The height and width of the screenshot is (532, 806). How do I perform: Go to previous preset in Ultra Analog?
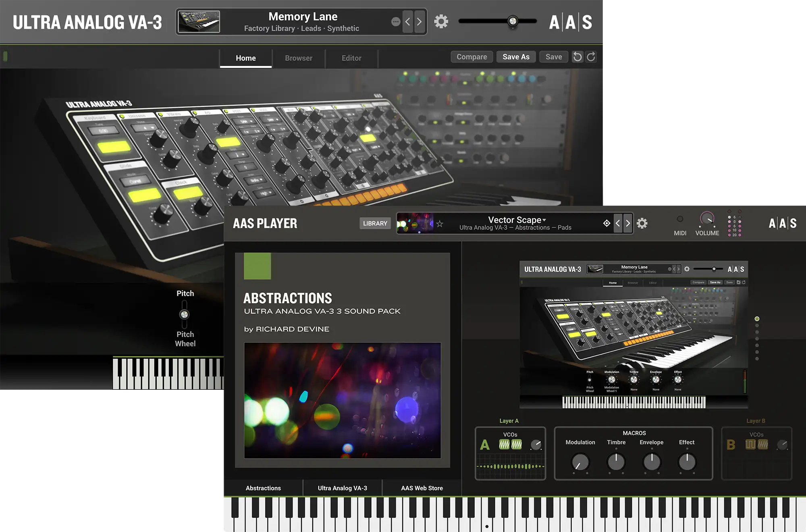[x=407, y=21]
